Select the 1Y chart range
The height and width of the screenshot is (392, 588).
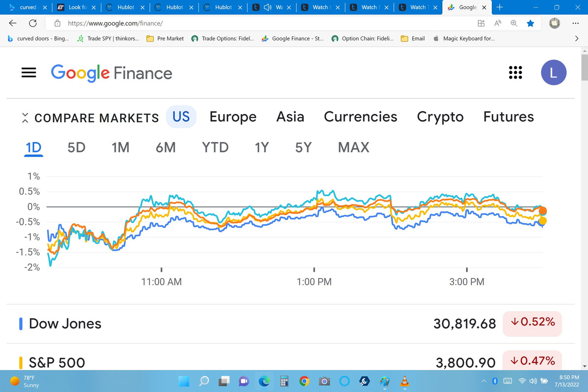pyautogui.click(x=262, y=147)
